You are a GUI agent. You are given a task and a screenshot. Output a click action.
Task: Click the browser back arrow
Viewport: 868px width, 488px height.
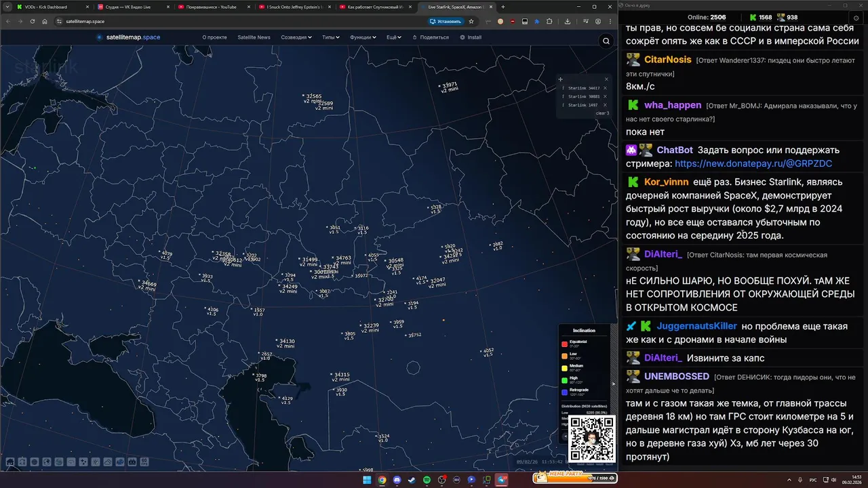[x=7, y=21]
